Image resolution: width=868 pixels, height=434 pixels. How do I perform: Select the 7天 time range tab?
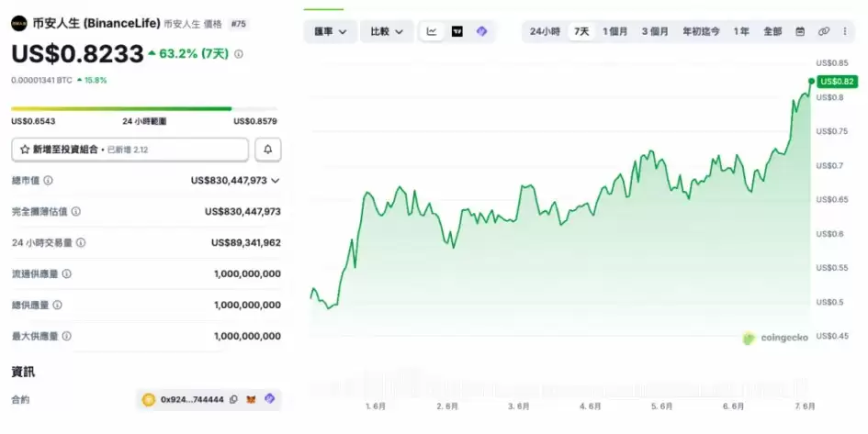click(x=581, y=31)
